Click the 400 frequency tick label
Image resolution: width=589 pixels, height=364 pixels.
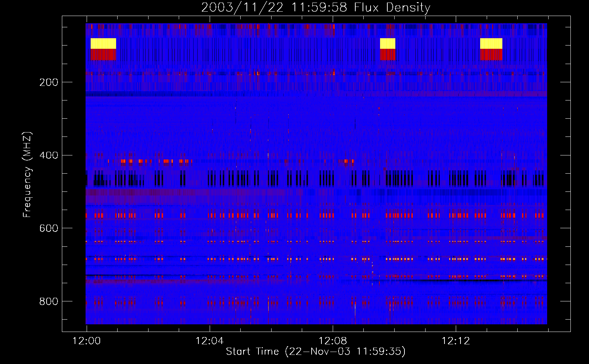[x=49, y=155]
